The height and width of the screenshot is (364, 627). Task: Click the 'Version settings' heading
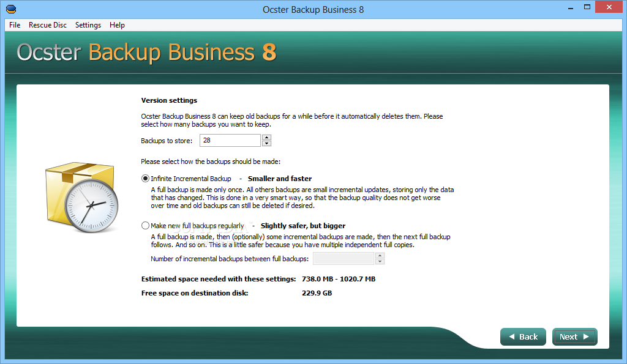click(169, 100)
